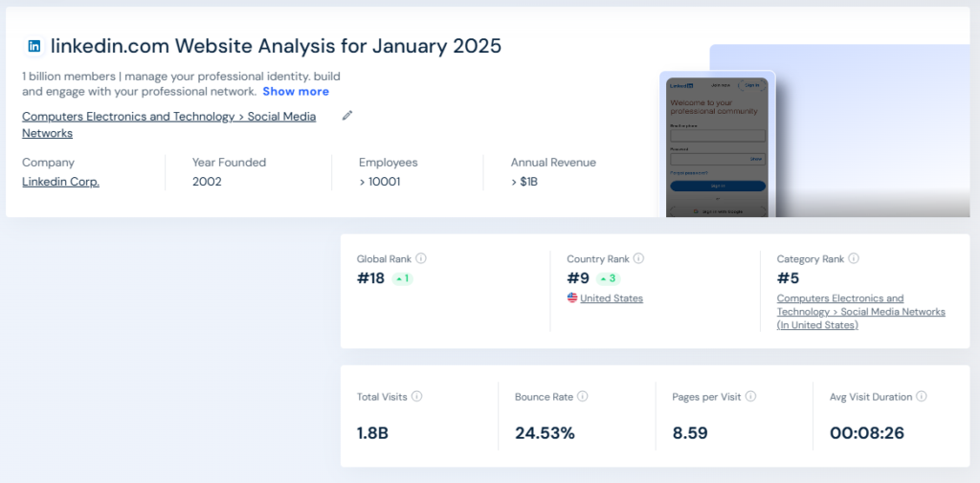
Task: Click the Avg Visit Duration value 00:08:26
Action: coord(867,433)
